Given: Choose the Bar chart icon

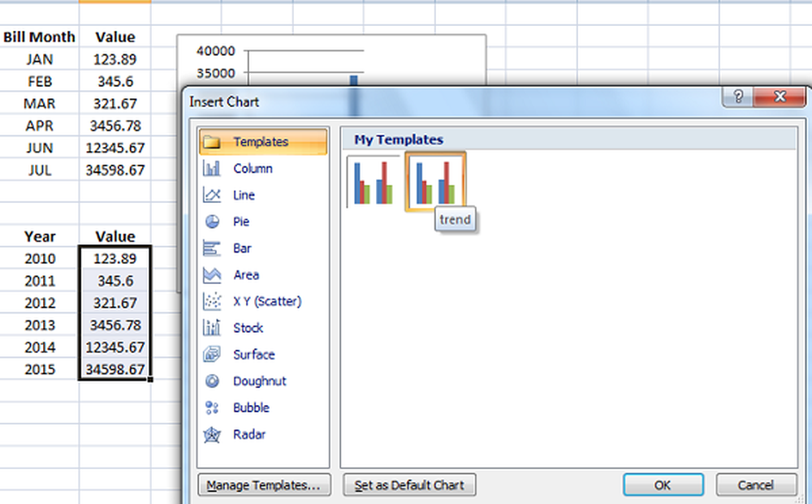Looking at the screenshot, I should pos(213,248).
